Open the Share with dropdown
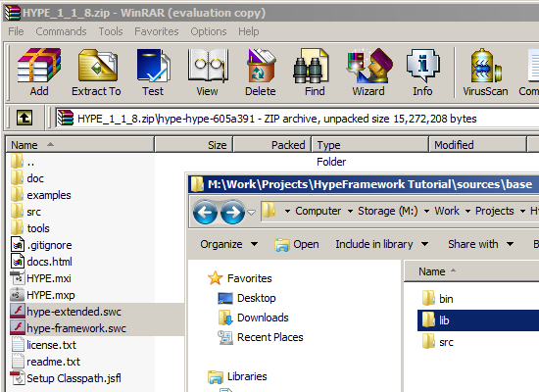This screenshot has width=539, height=392. point(480,244)
